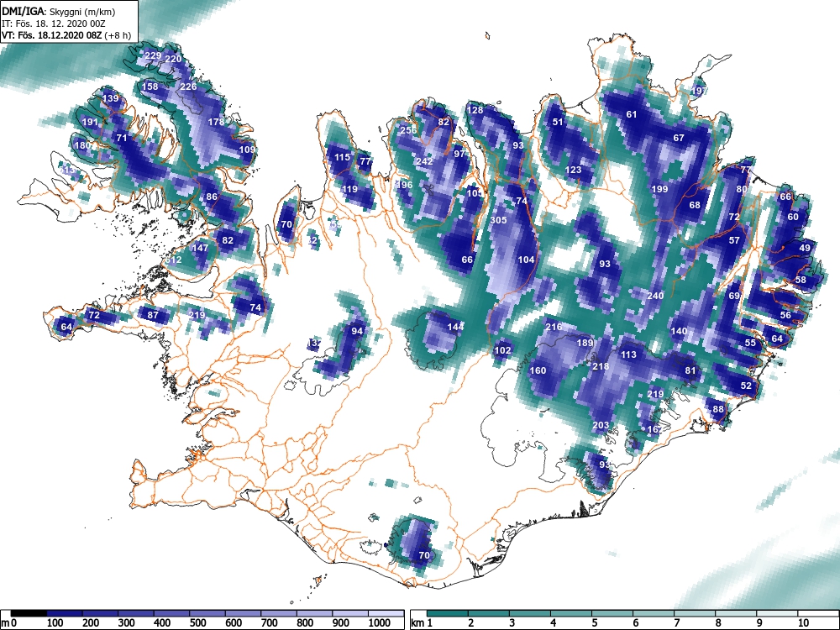Click the visibility value "229" in the Westfjords
This screenshot has height=630, width=840.
[153, 55]
